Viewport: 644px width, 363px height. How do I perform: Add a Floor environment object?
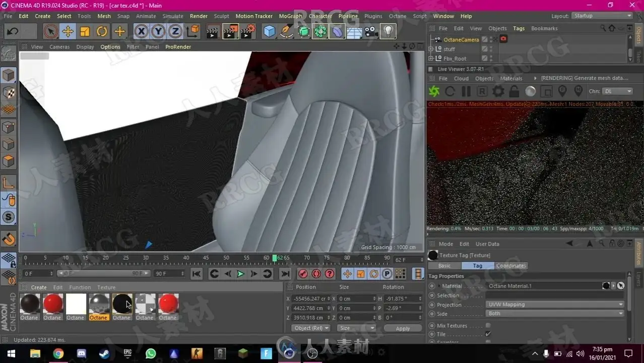pyautogui.click(x=354, y=32)
